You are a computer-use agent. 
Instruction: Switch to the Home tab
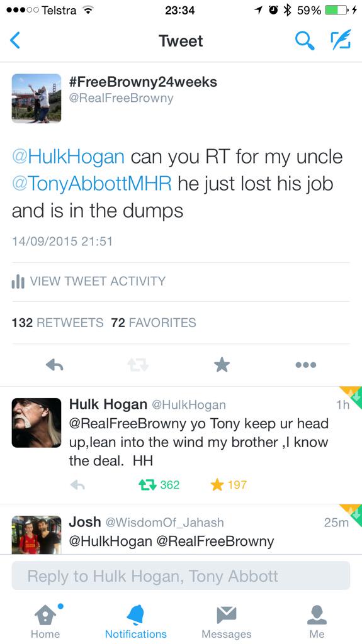pyautogui.click(x=45, y=621)
